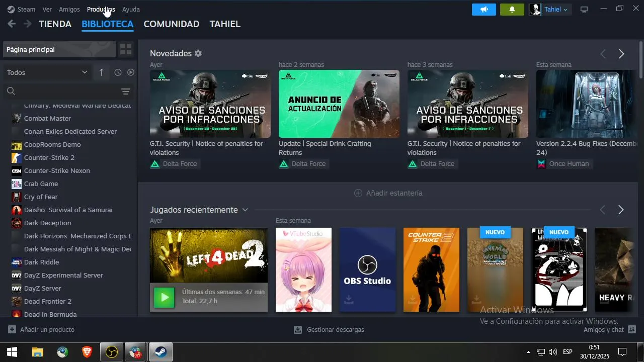Switch to Big Picture mode icon
This screenshot has height=362, width=644.
[584, 10]
